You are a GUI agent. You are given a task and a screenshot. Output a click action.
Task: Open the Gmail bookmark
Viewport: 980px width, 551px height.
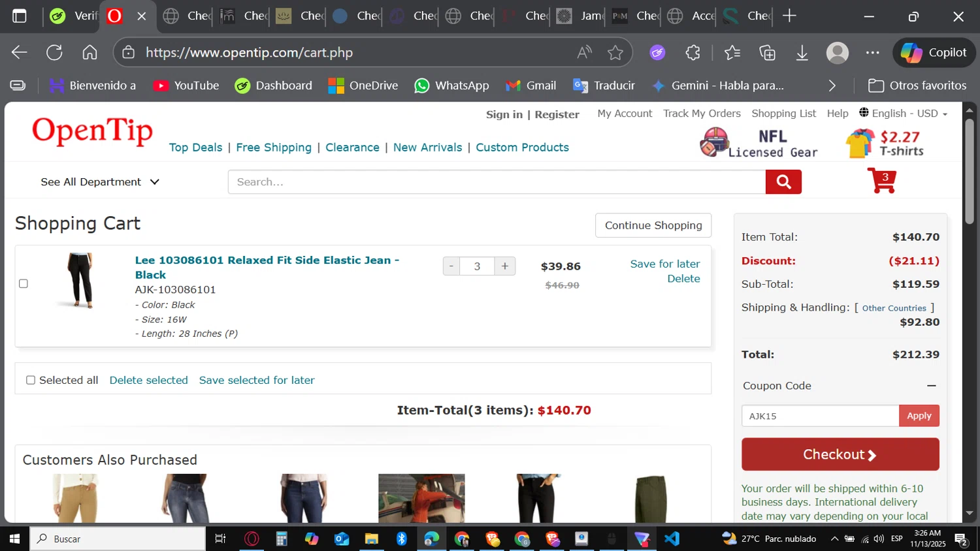tap(531, 86)
